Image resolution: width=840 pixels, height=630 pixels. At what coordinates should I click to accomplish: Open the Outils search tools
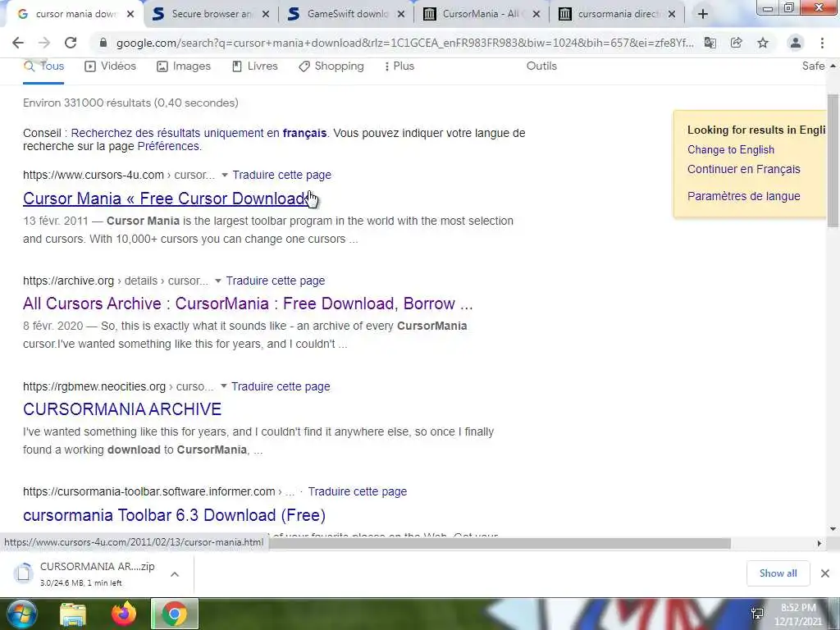[x=541, y=66]
